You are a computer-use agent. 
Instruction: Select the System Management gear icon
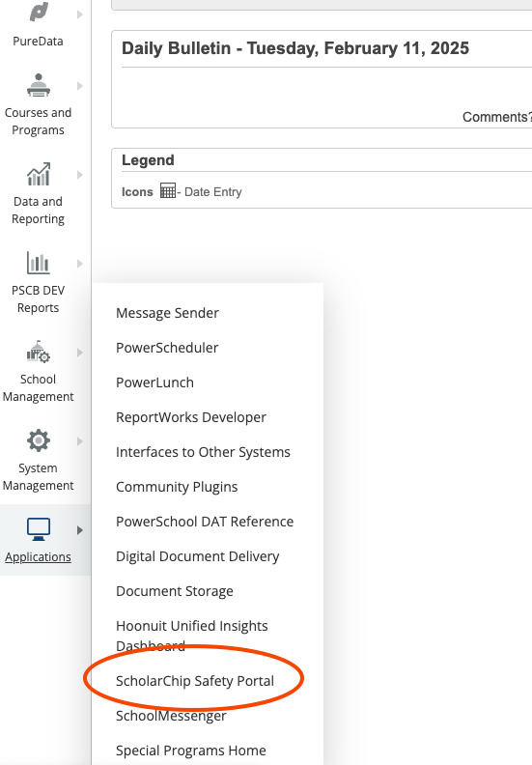[x=39, y=440]
